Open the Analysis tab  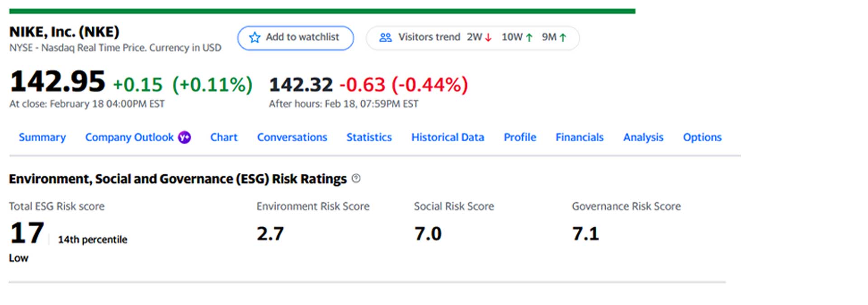643,137
